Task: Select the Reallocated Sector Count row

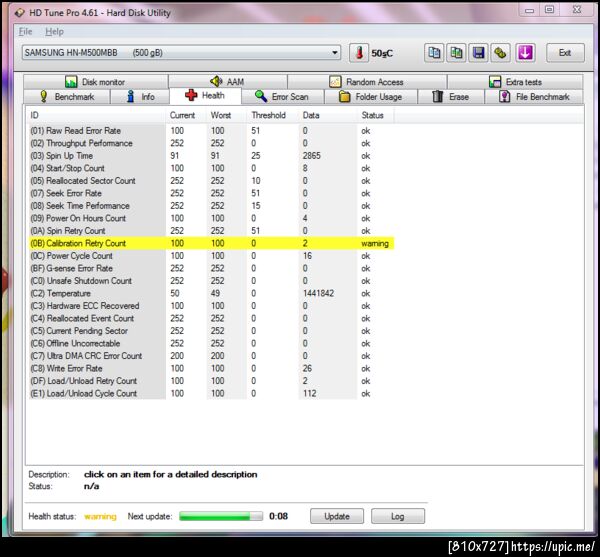Action: click(211, 181)
